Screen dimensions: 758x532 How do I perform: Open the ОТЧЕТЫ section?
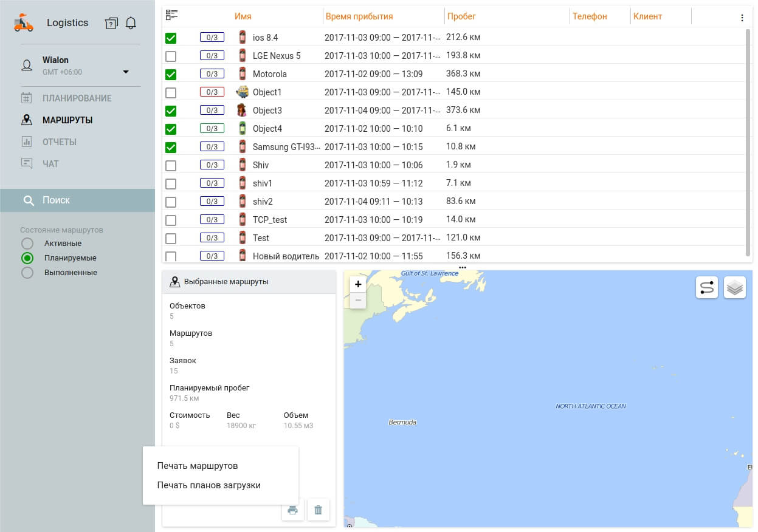59,142
